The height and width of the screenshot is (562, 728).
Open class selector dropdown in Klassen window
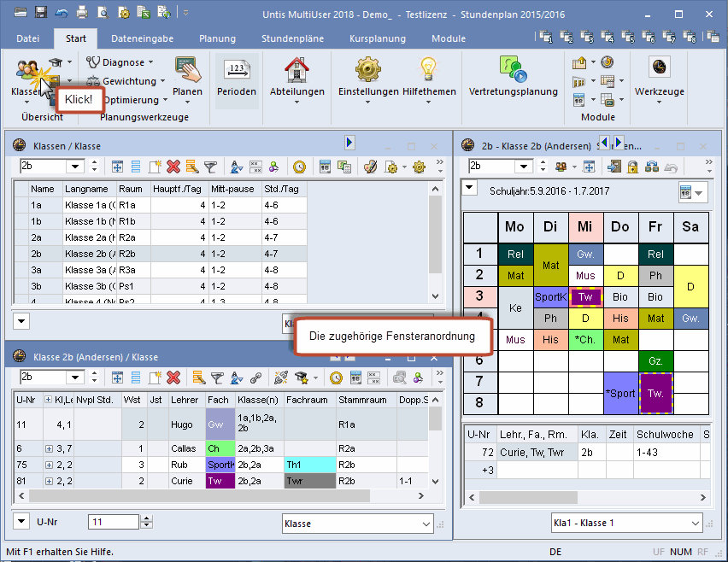[74, 167]
